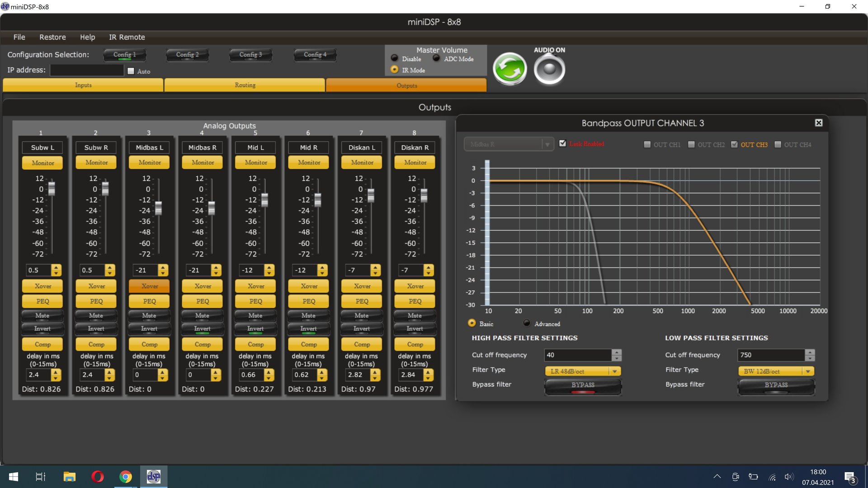Select the Advanced crossover mode radio
Screen dimensions: 868x488
coord(527,323)
